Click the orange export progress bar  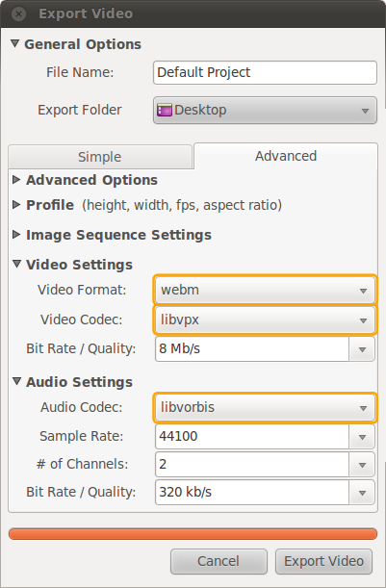pyautogui.click(x=193, y=534)
